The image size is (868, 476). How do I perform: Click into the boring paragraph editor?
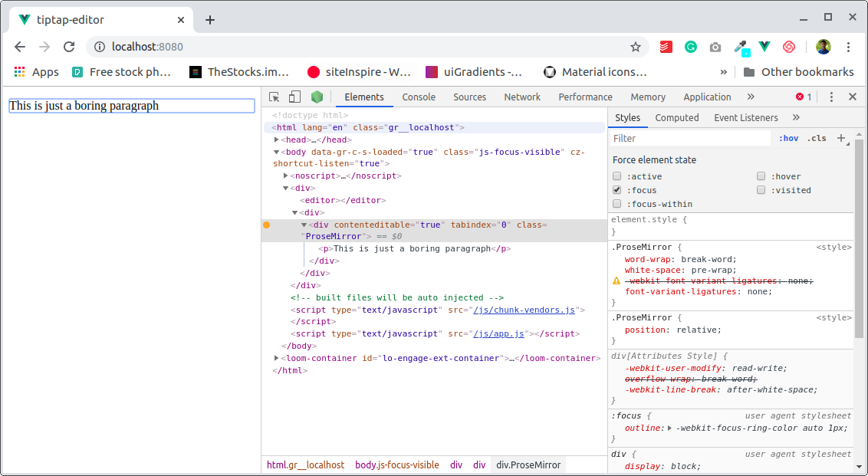click(x=132, y=106)
